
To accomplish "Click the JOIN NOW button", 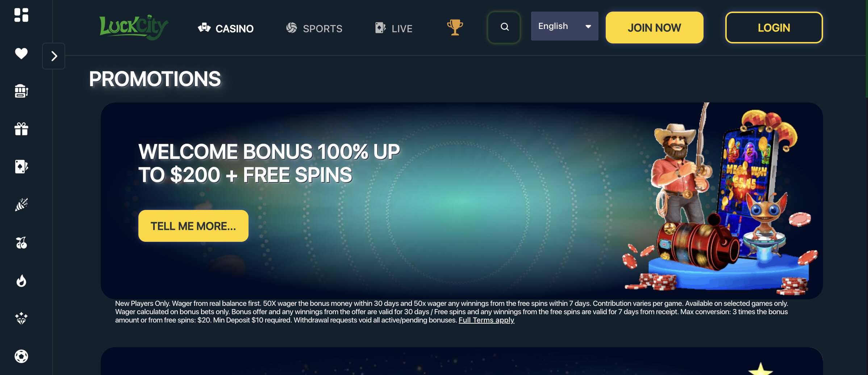I will pos(654,28).
